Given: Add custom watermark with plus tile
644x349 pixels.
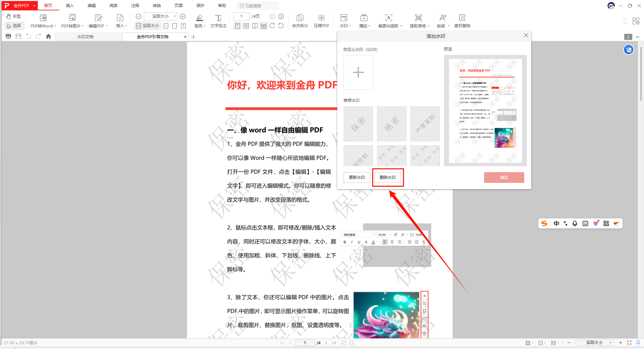Looking at the screenshot, I should pos(358,72).
